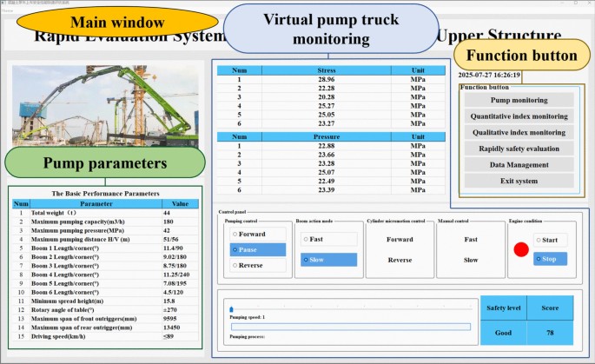
Task: Click the value 11.25/240
Action: pyautogui.click(x=176, y=275)
